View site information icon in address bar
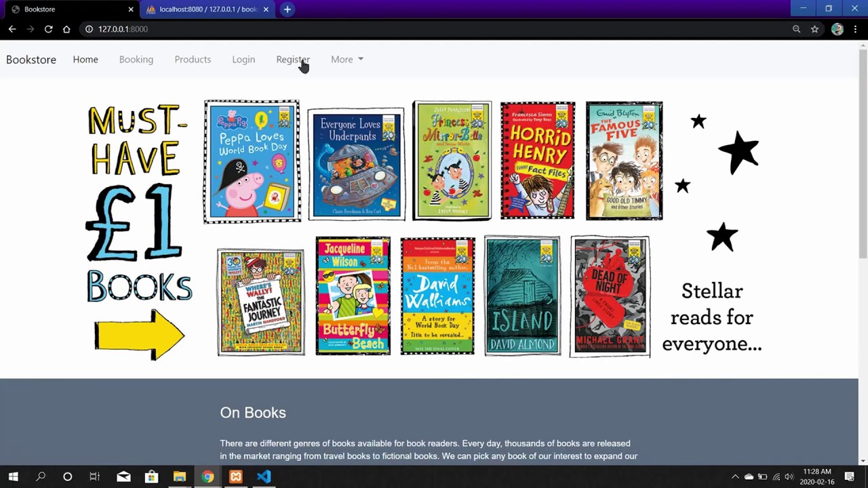This screenshot has height=488, width=868. 89,29
